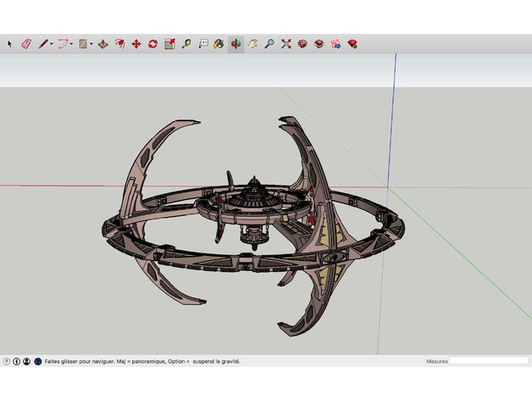This screenshot has height=400, width=532.
Task: Open the 3D Warehouse
Action: (302, 43)
